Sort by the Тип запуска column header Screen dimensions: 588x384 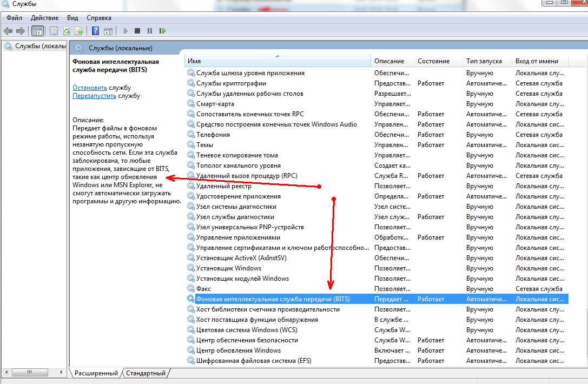pos(484,61)
